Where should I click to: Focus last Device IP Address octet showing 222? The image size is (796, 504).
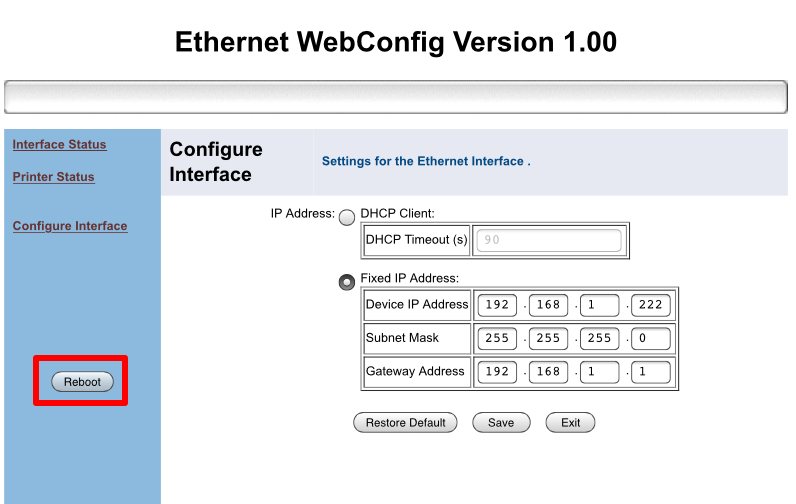pos(649,305)
